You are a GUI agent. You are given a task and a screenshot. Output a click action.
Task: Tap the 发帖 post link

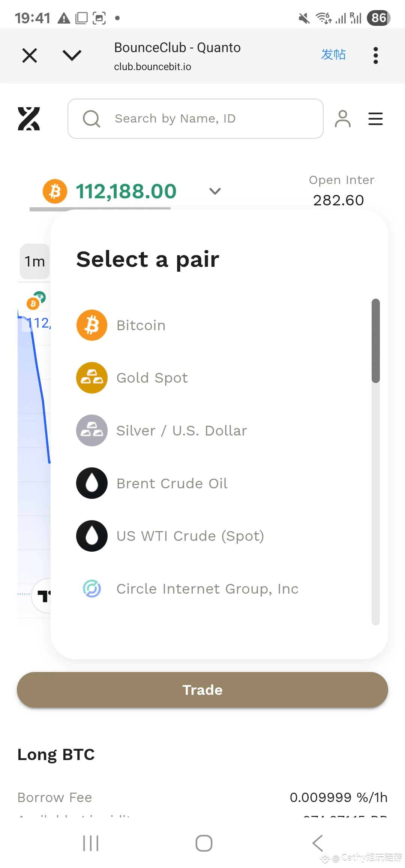(333, 54)
